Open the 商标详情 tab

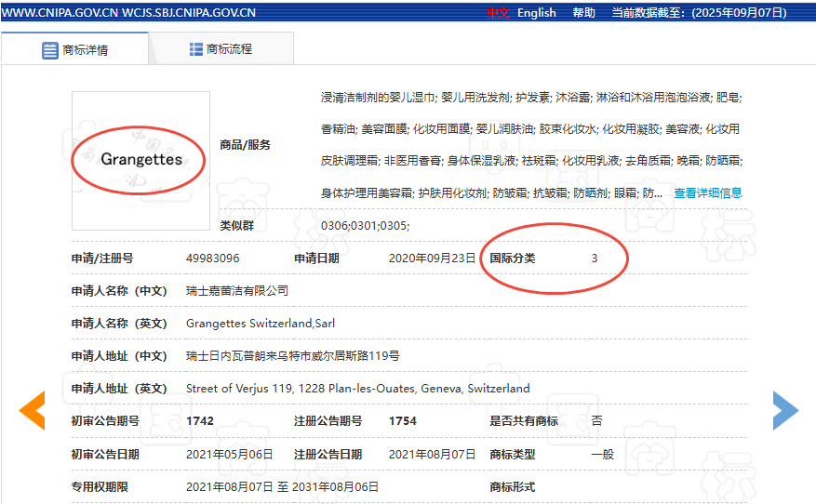[75, 49]
